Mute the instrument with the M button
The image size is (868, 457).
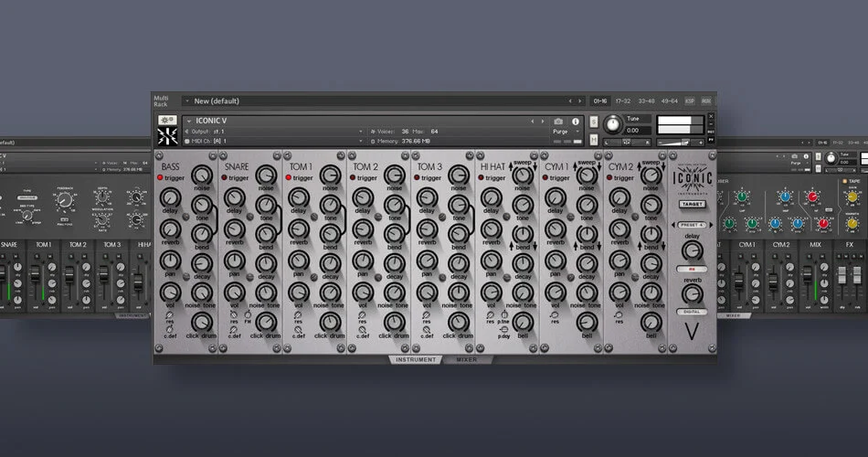point(594,139)
